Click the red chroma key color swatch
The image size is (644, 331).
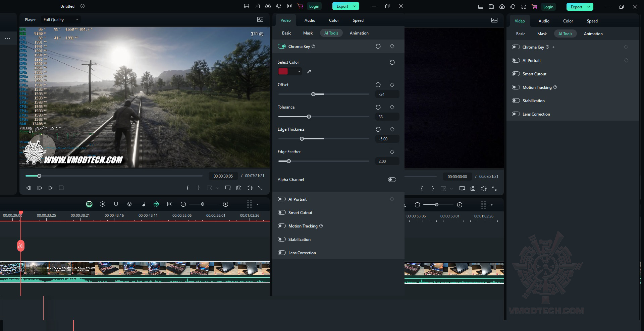tap(283, 71)
